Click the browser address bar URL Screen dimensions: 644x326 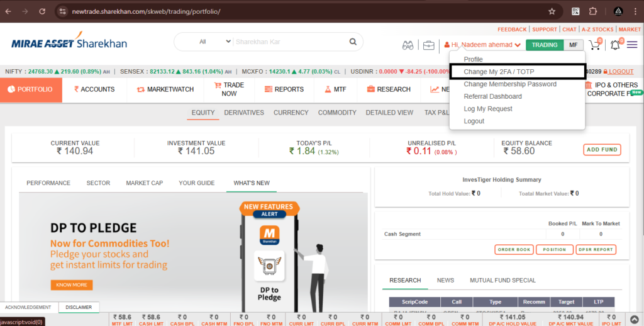pos(146,11)
